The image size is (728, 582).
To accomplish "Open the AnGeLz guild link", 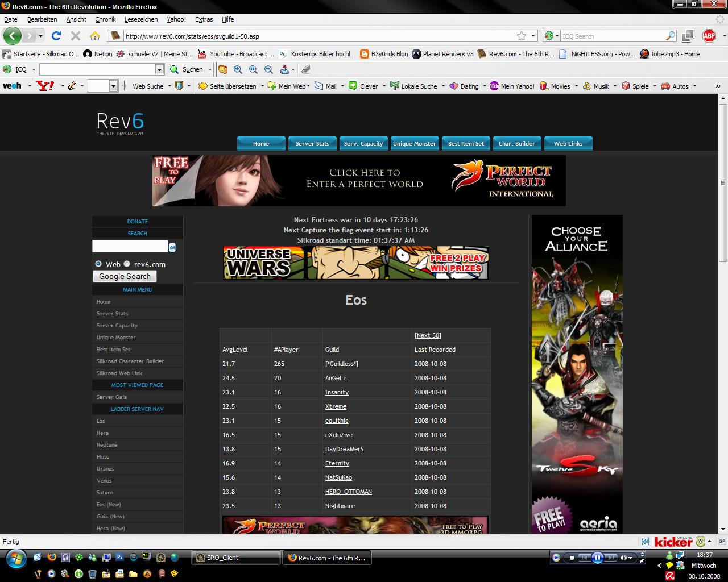I will [x=336, y=378].
